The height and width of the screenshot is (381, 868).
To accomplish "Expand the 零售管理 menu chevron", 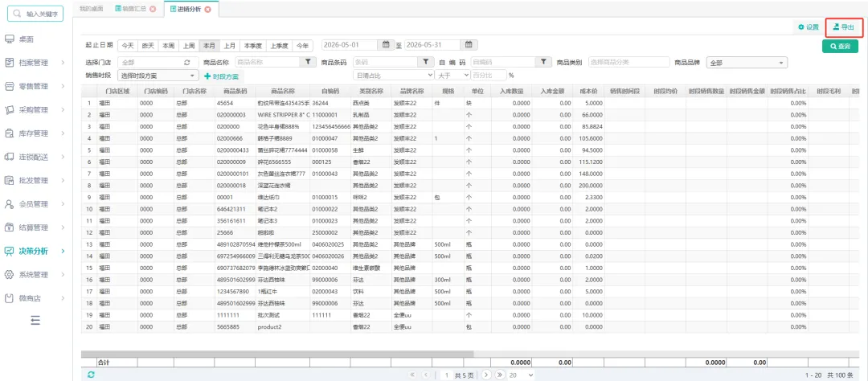I will (x=63, y=86).
